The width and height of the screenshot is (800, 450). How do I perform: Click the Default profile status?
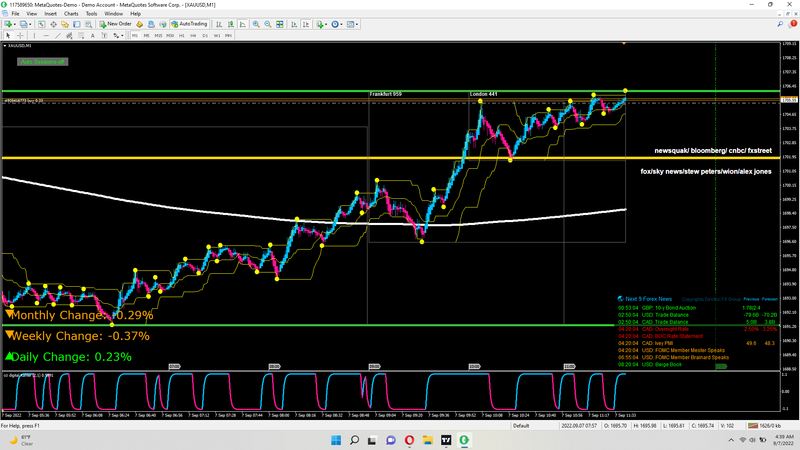[521, 426]
